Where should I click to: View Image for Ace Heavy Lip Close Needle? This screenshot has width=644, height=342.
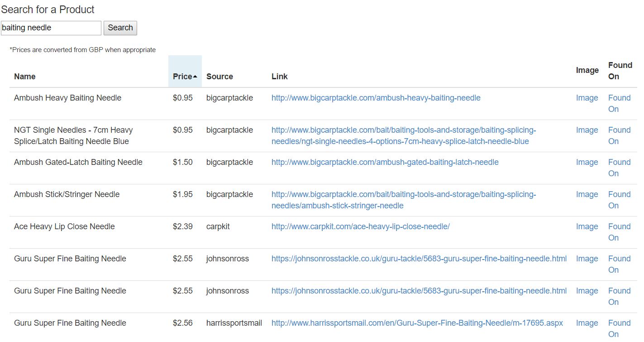[x=587, y=226]
